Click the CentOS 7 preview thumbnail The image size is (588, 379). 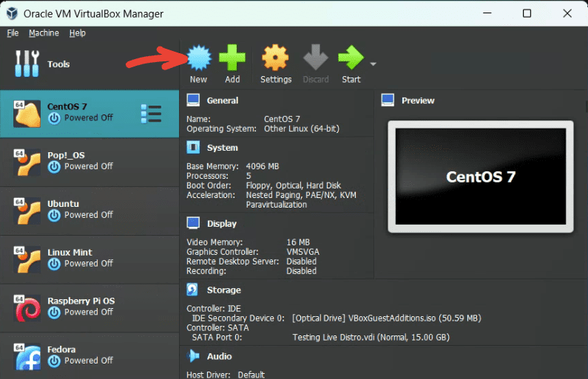click(480, 177)
